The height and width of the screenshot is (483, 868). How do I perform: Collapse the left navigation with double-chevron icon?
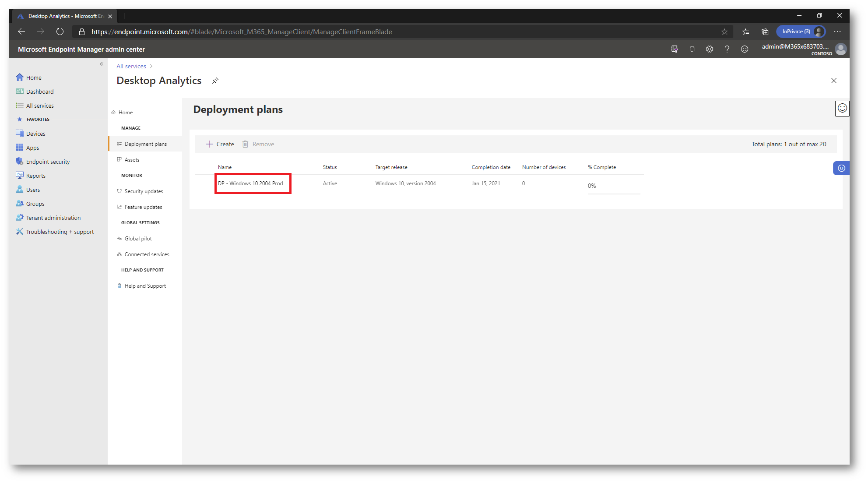point(102,64)
